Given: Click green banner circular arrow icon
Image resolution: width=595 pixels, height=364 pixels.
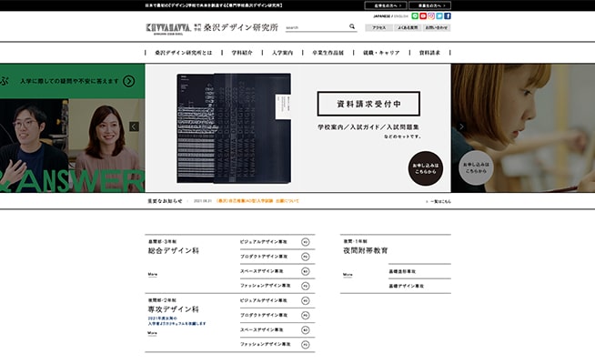Looking at the screenshot, I should (x=129, y=81).
